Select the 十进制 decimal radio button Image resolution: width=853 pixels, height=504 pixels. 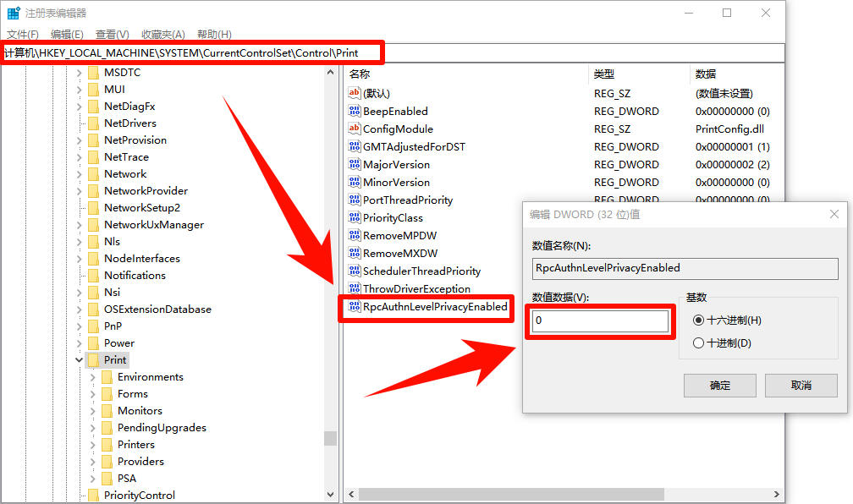coord(698,342)
